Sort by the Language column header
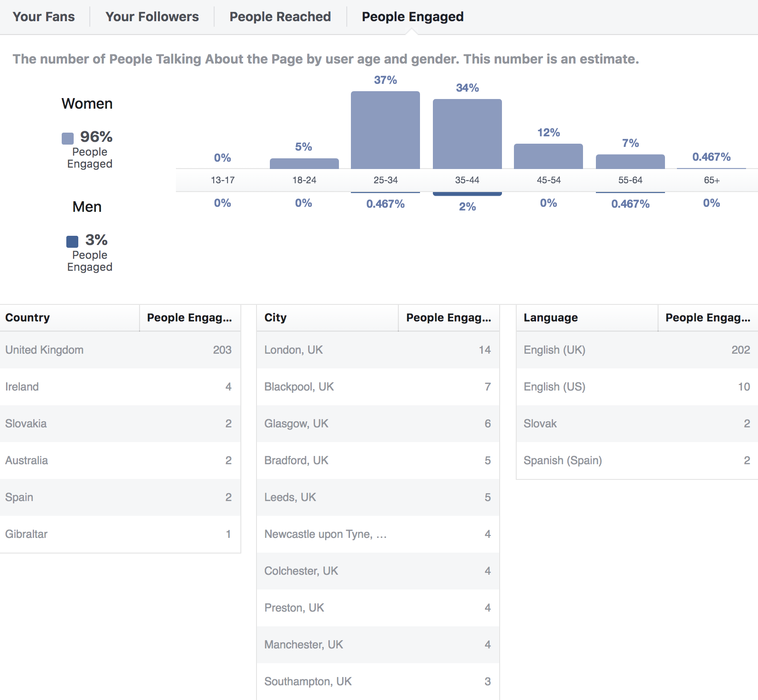 click(x=550, y=317)
